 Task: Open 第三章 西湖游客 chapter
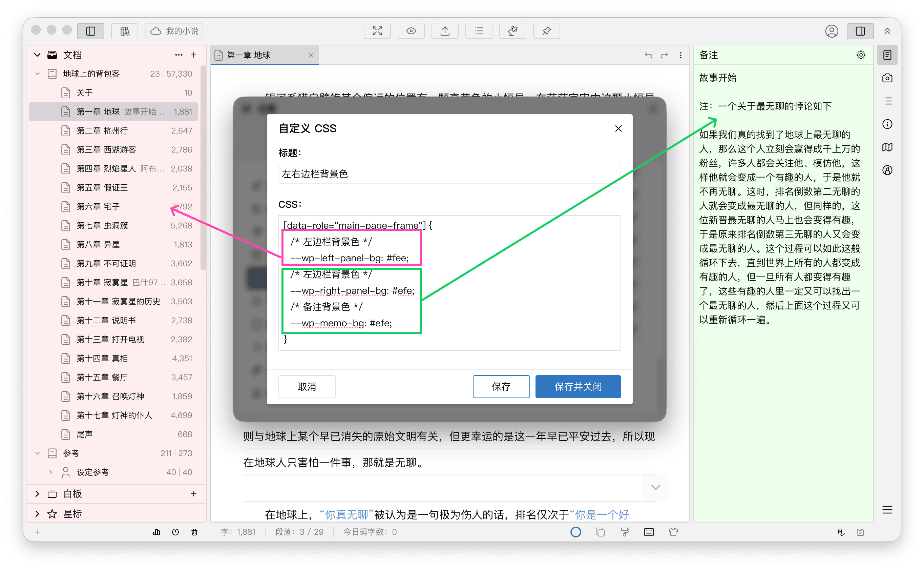[x=113, y=150]
